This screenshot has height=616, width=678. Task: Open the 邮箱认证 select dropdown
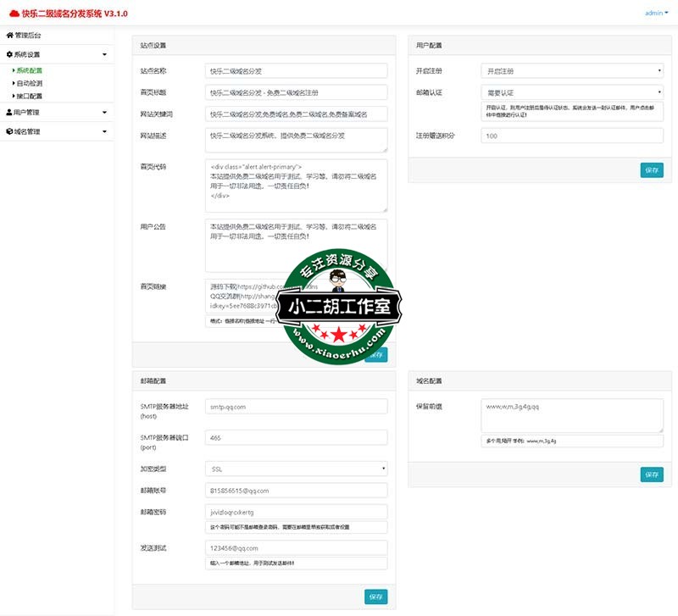click(x=572, y=92)
